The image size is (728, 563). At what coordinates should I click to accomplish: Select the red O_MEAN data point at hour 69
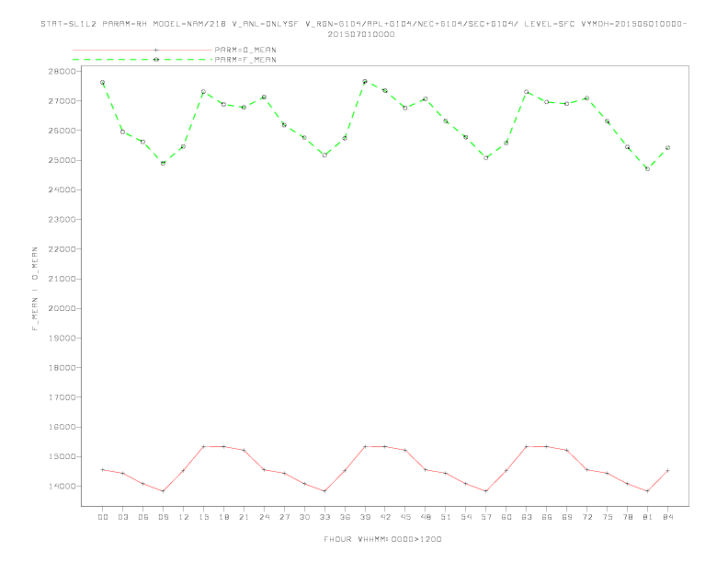point(567,450)
